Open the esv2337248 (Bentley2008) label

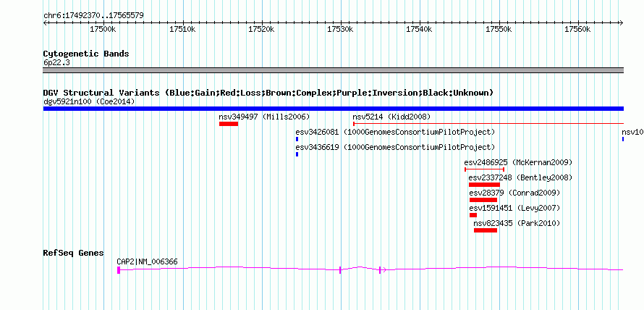[x=520, y=177]
